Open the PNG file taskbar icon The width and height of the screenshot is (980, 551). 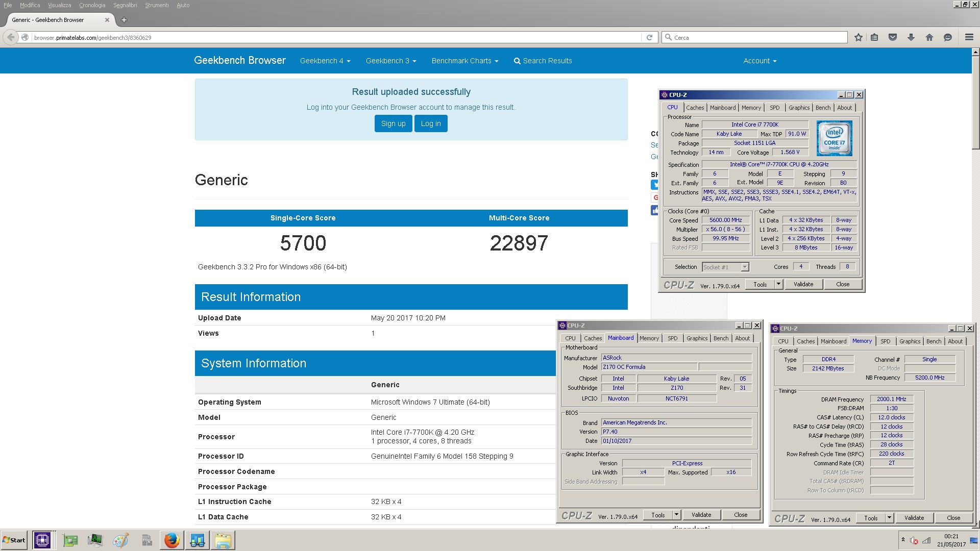coord(146,540)
